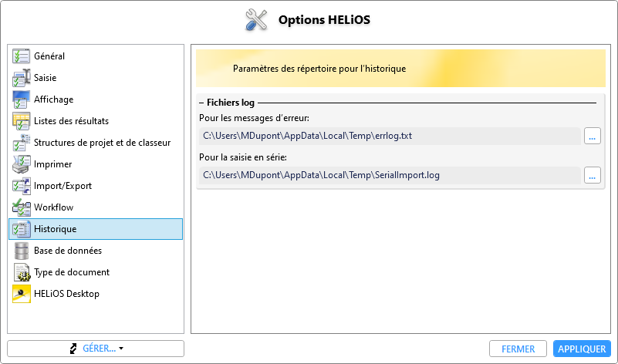Open Type de document settings
Image resolution: width=618 pixels, height=364 pixels.
point(96,272)
